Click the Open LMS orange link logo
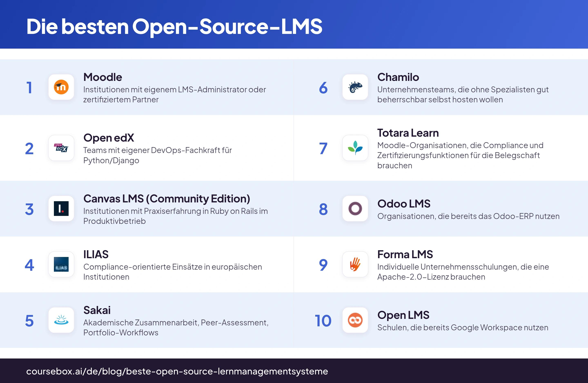The width and height of the screenshot is (588, 383). point(355,320)
